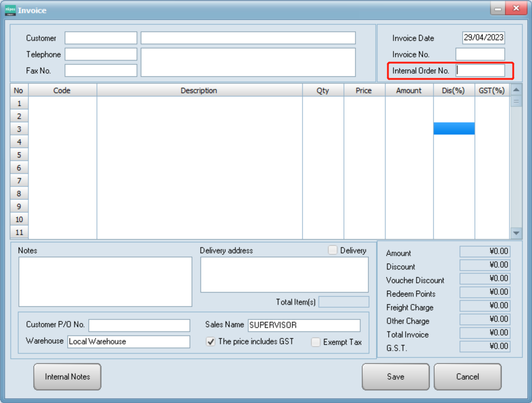This screenshot has height=403, width=532.
Task: Click the Cancel button
Action: coord(468,376)
